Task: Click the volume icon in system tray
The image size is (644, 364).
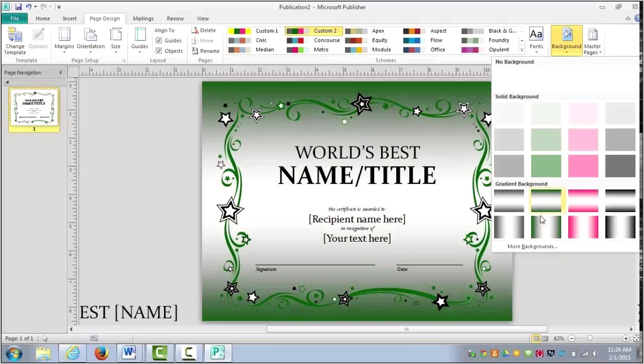Action: (x=595, y=354)
